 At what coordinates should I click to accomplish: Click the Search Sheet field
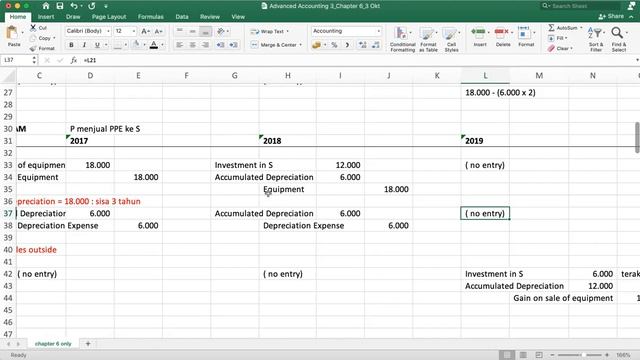(580, 6)
